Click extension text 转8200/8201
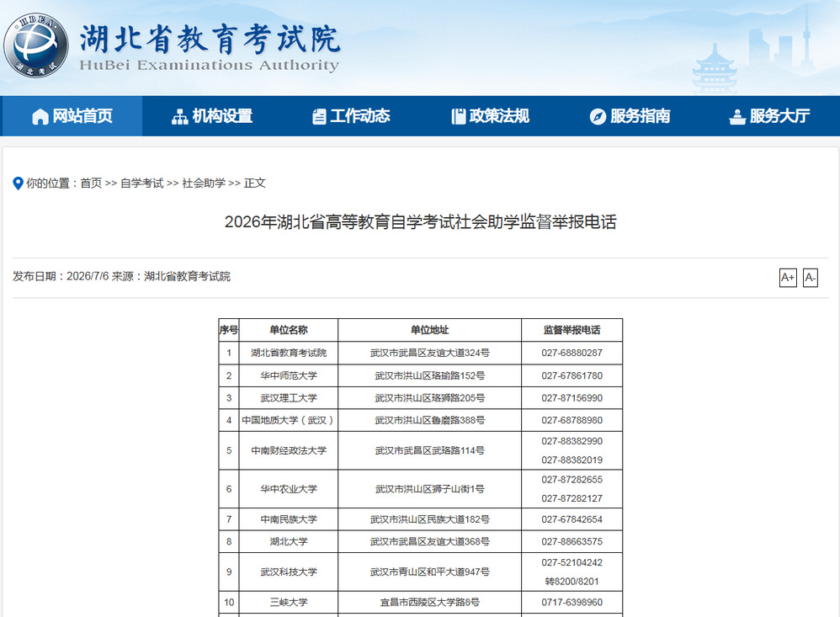Image resolution: width=840 pixels, height=617 pixels. point(572,582)
